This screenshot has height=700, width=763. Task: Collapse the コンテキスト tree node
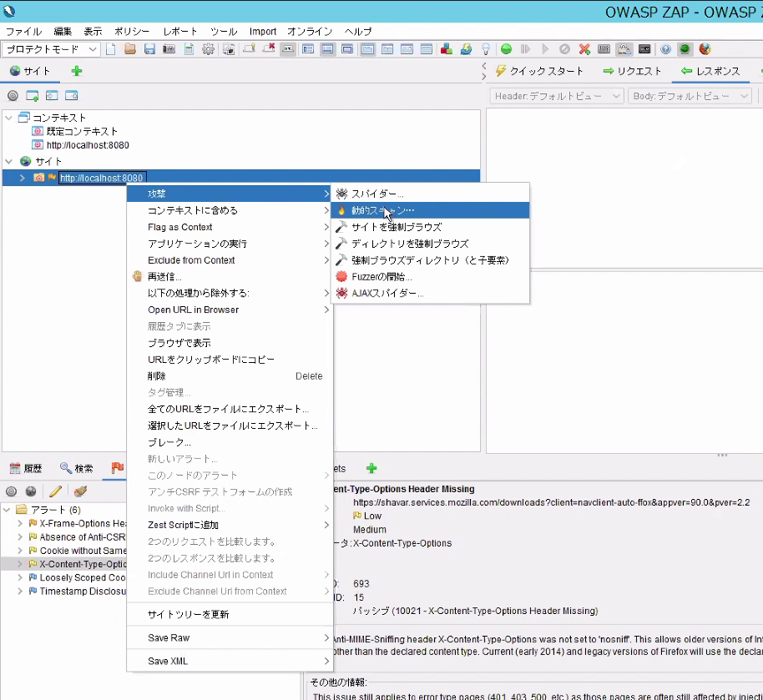coord(8,118)
